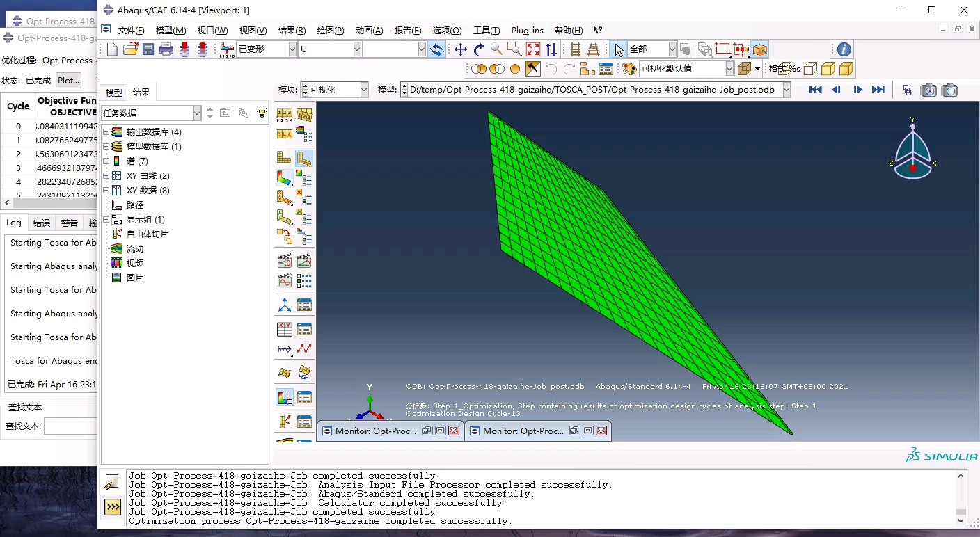This screenshot has height=537, width=980.
Task: Select the Box zoom tool
Action: tap(514, 49)
